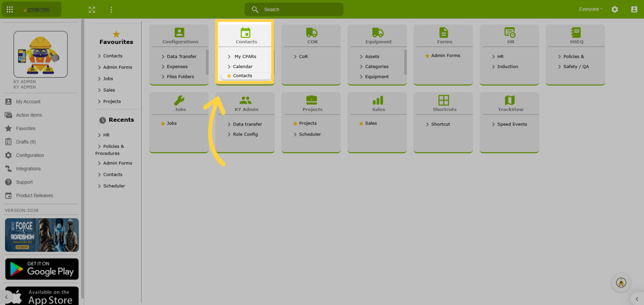
Task: Open the user profile icon in top bar
Action: (x=634, y=9)
